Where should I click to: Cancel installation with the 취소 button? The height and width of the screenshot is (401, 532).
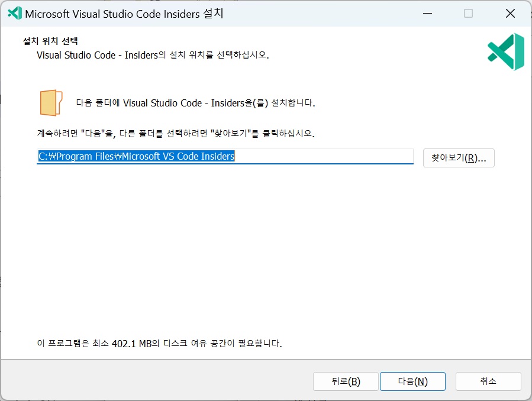[x=488, y=381]
